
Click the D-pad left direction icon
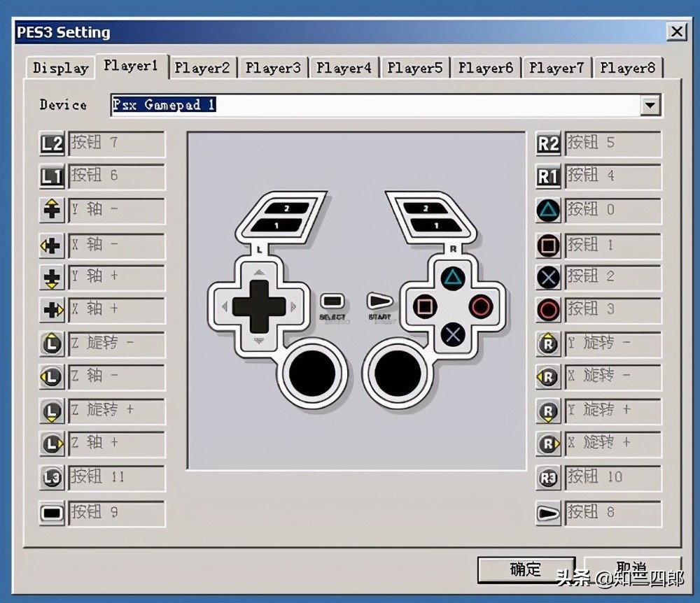52,246
